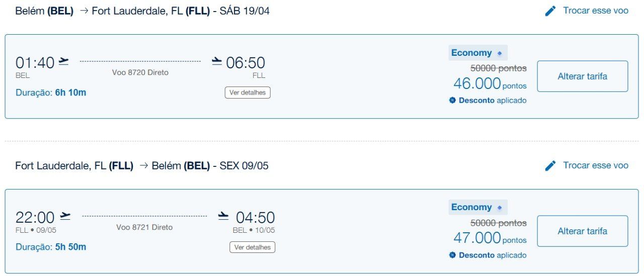This screenshot has height=276, width=644.
Task: Click the diamond icon in the second Economy tag
Action: tap(500, 208)
